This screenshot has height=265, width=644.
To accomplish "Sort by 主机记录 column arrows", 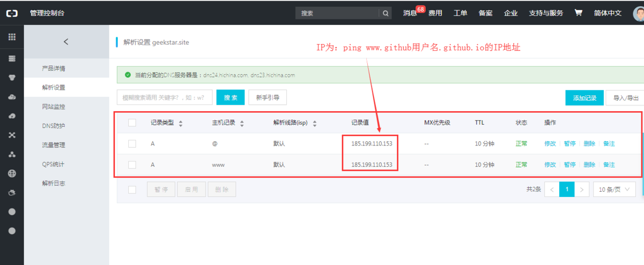I will (242, 123).
